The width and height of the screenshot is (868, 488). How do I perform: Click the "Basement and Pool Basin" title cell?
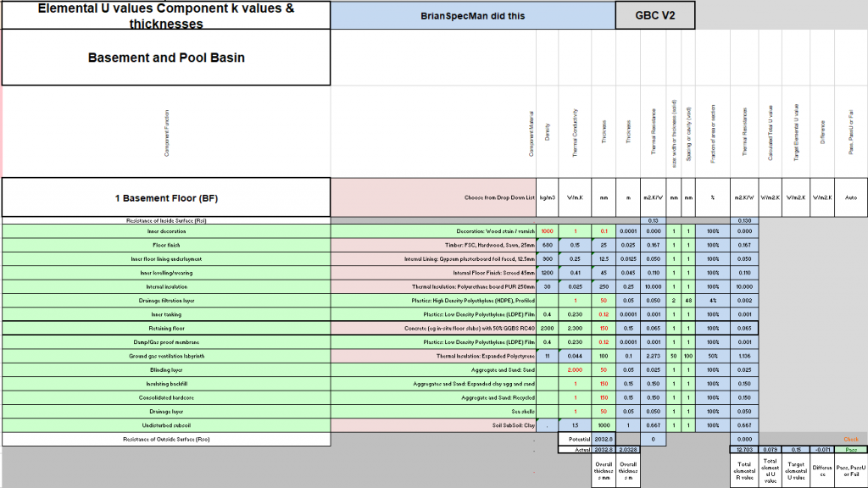[x=166, y=58]
